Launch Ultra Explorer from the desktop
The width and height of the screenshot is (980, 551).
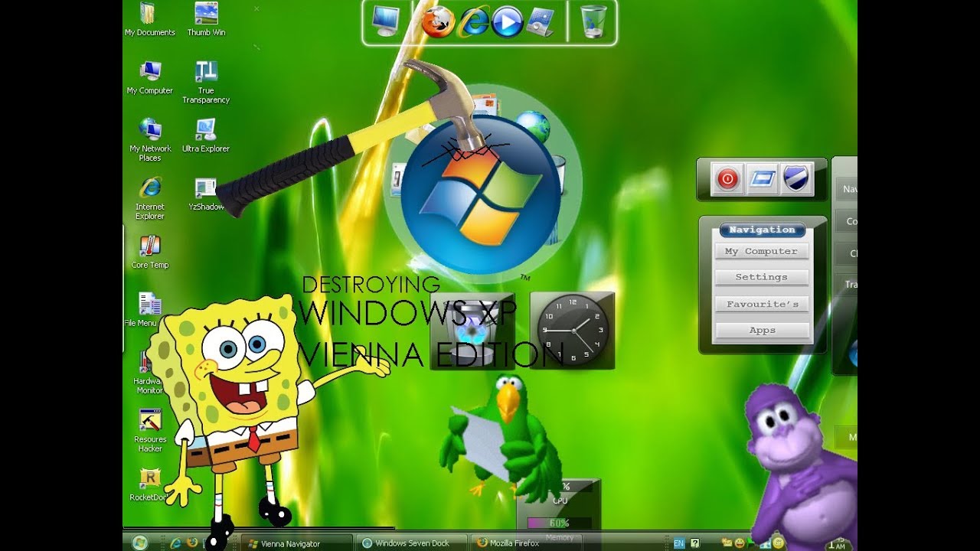point(206,135)
